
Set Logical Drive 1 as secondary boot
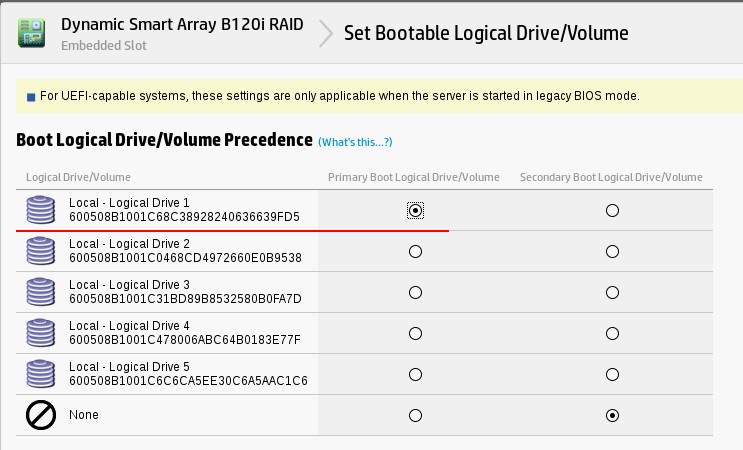612,211
